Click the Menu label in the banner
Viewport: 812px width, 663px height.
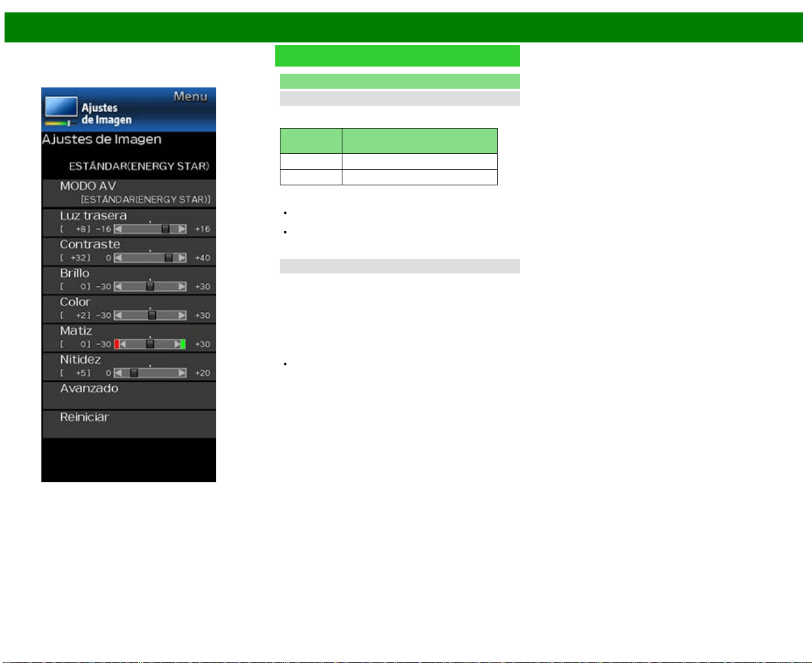(x=190, y=97)
